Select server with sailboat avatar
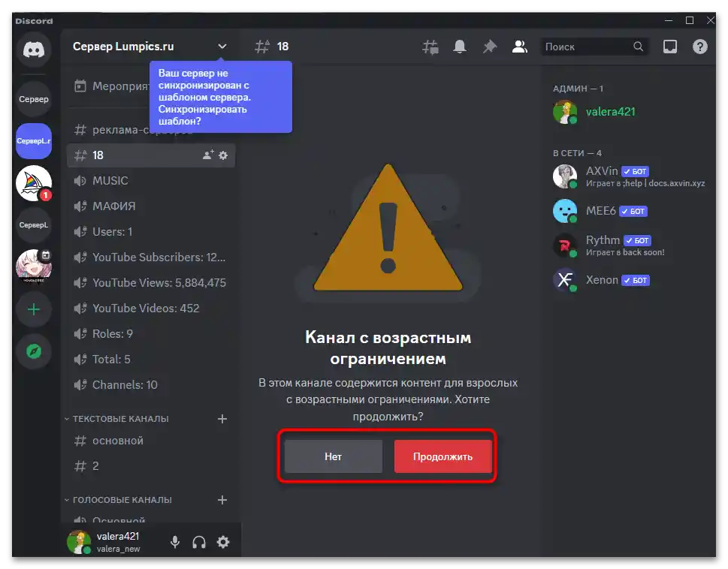 (33, 183)
